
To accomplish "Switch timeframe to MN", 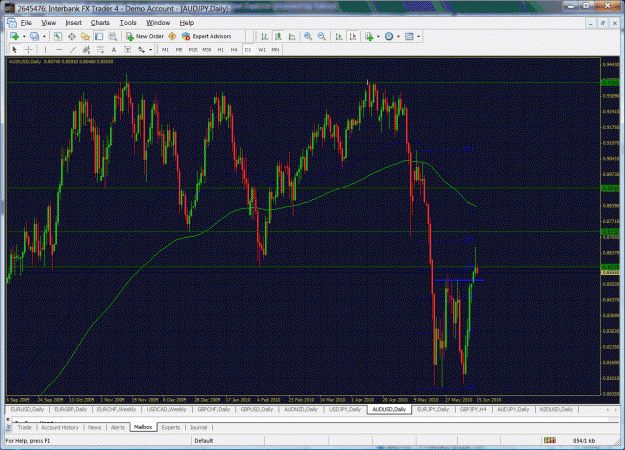I will coord(275,49).
